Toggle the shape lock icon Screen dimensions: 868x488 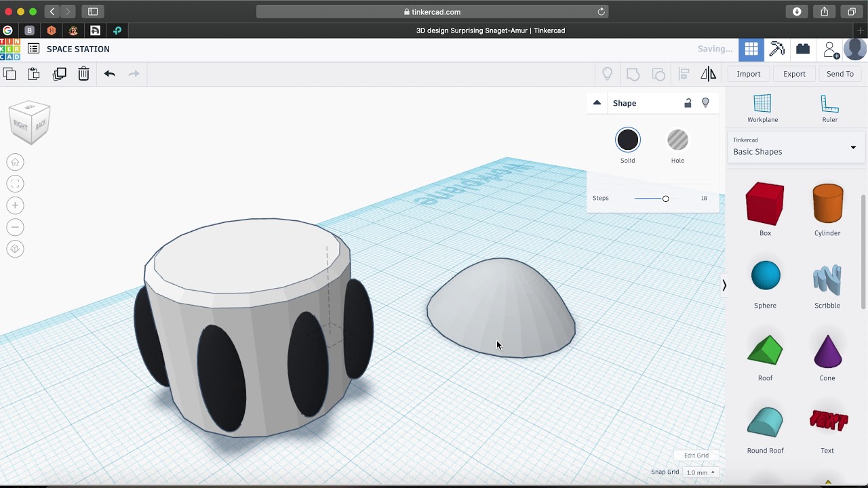click(x=688, y=103)
